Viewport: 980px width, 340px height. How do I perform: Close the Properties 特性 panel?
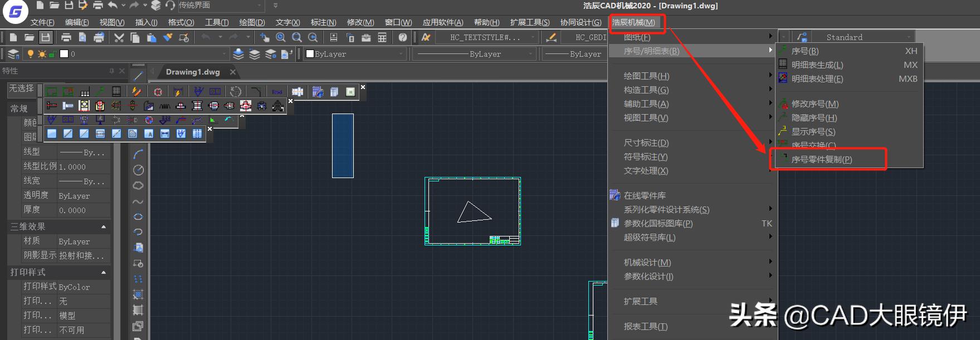click(121, 71)
